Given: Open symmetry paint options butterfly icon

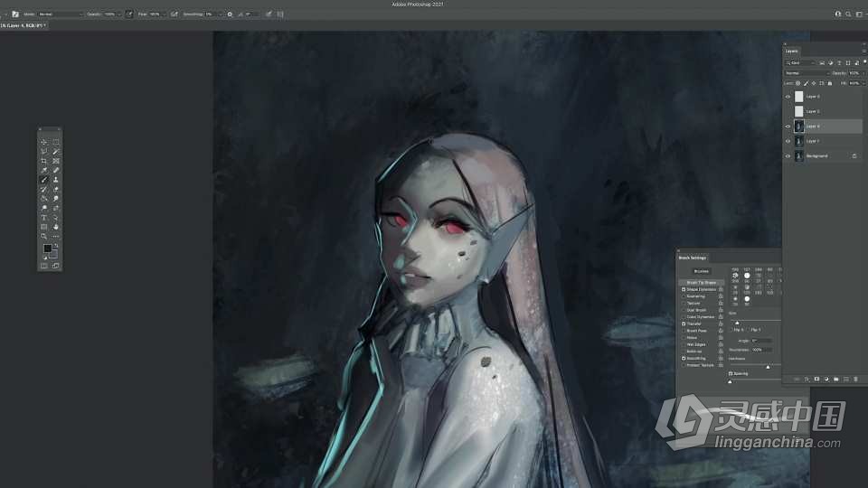Looking at the screenshot, I should pos(280,14).
